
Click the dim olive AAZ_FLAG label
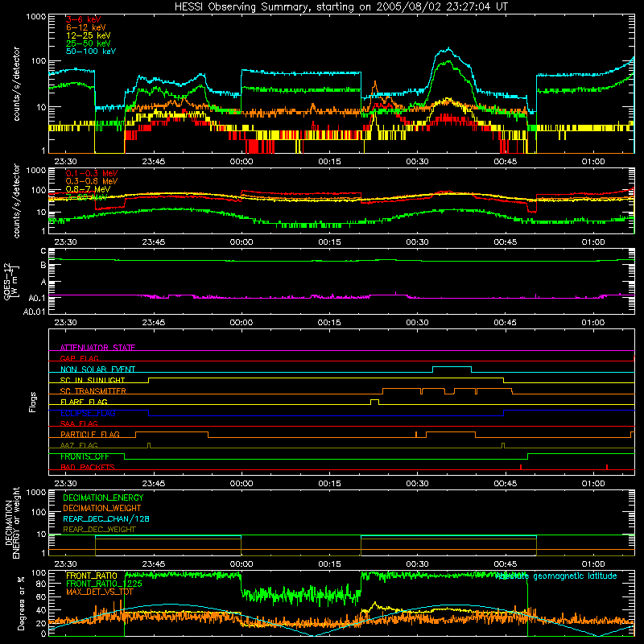[x=79, y=445]
